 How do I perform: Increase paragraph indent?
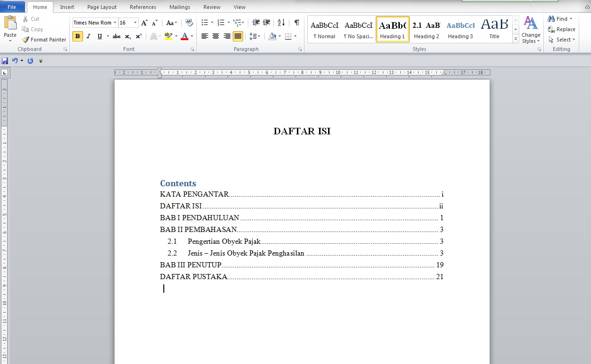point(266,22)
